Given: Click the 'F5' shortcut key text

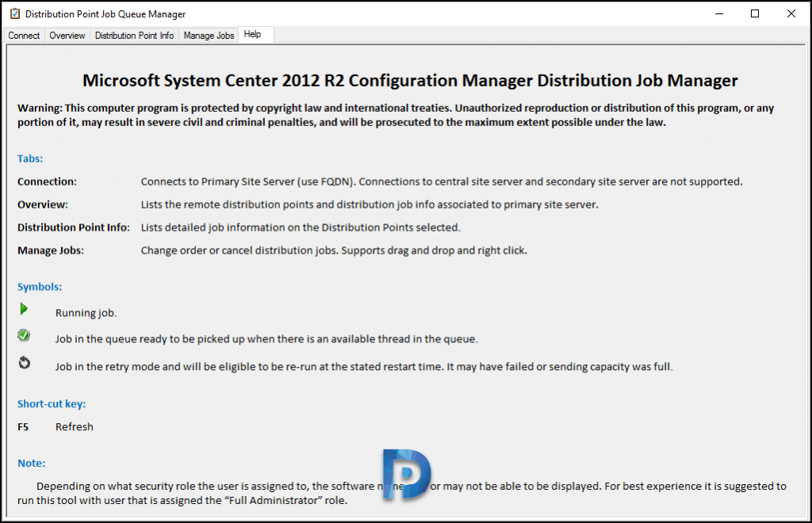Looking at the screenshot, I should tap(23, 427).
